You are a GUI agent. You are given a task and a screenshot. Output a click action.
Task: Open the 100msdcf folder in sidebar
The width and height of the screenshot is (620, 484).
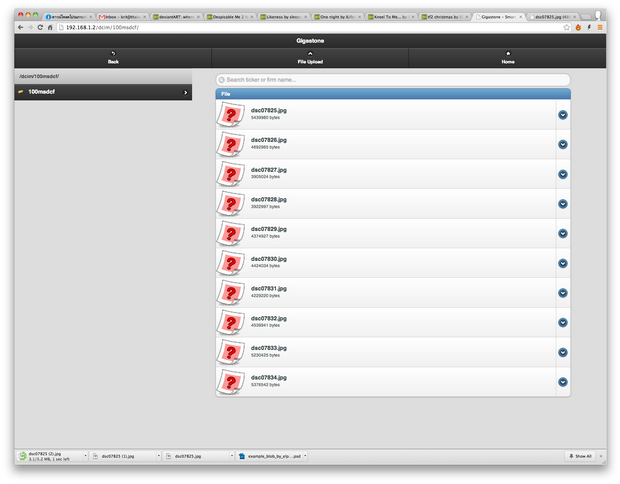[103, 92]
